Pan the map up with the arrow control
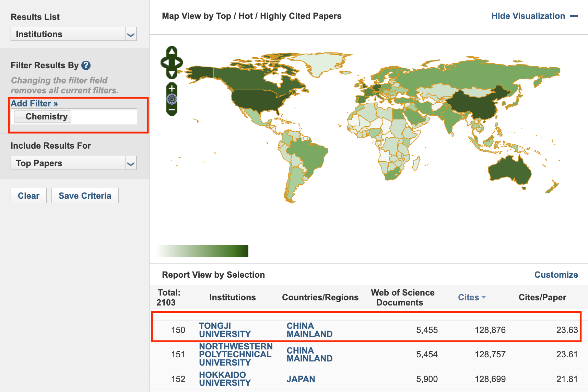Viewport: 588px width, 392px height. pyautogui.click(x=172, y=52)
